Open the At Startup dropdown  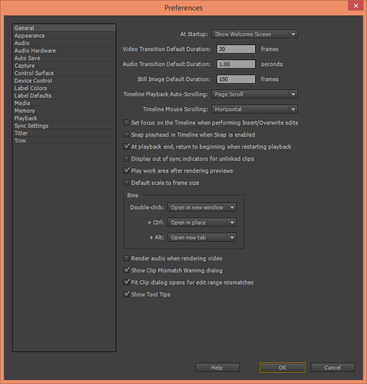[255, 34]
